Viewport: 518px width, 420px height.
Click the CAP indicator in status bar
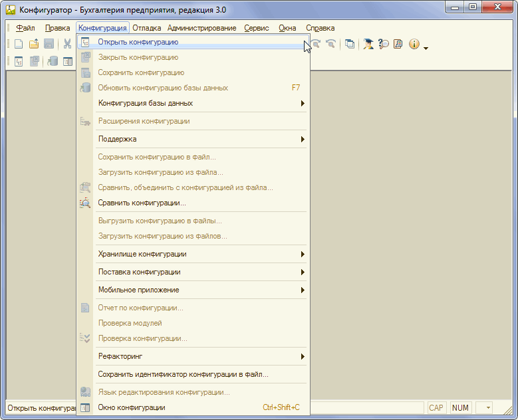(436, 408)
